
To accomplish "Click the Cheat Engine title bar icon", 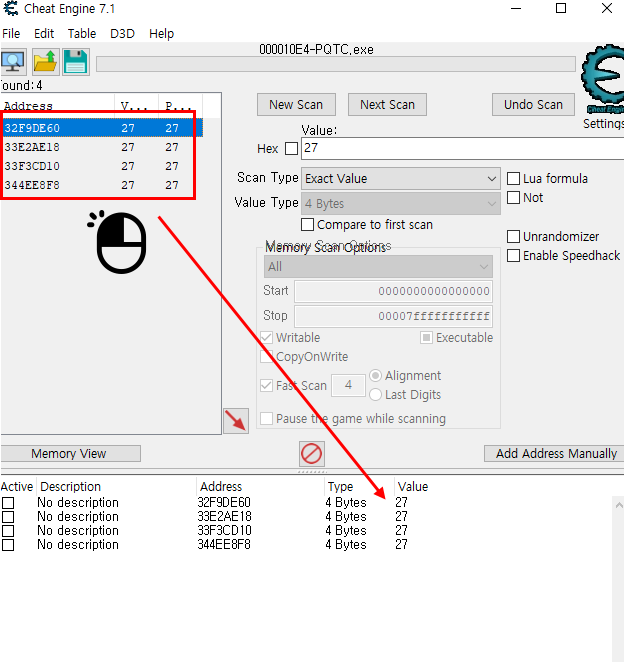I will pos(11,8).
